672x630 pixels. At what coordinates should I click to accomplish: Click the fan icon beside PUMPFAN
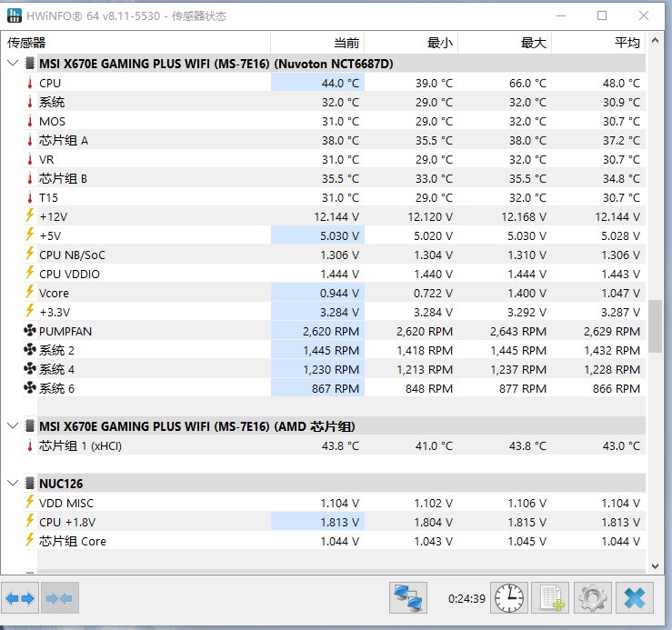point(30,331)
